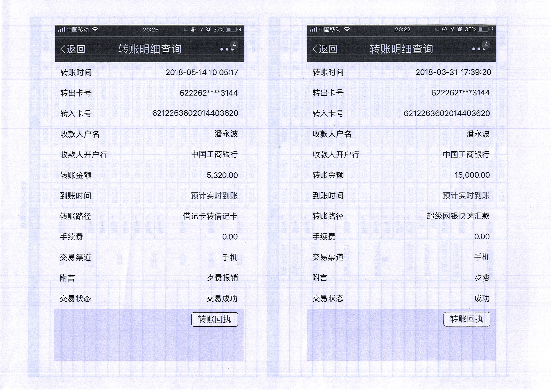Tap signal bars icon in left status bar
This screenshot has height=392, width=555.
coord(61,30)
